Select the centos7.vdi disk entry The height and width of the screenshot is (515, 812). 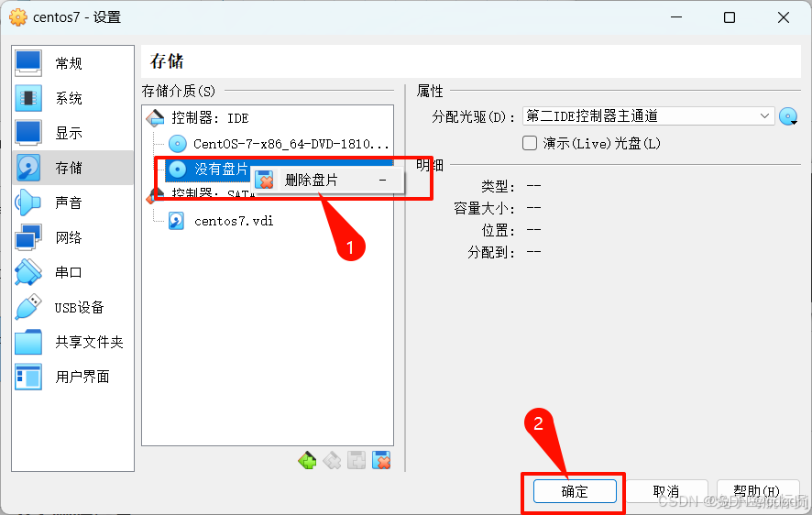click(221, 221)
